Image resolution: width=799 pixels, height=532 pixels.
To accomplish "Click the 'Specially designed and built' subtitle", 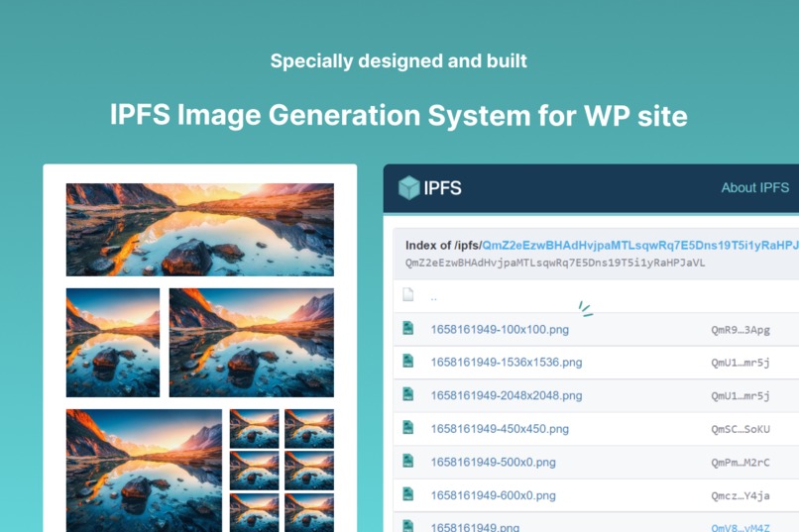I will coord(399,61).
